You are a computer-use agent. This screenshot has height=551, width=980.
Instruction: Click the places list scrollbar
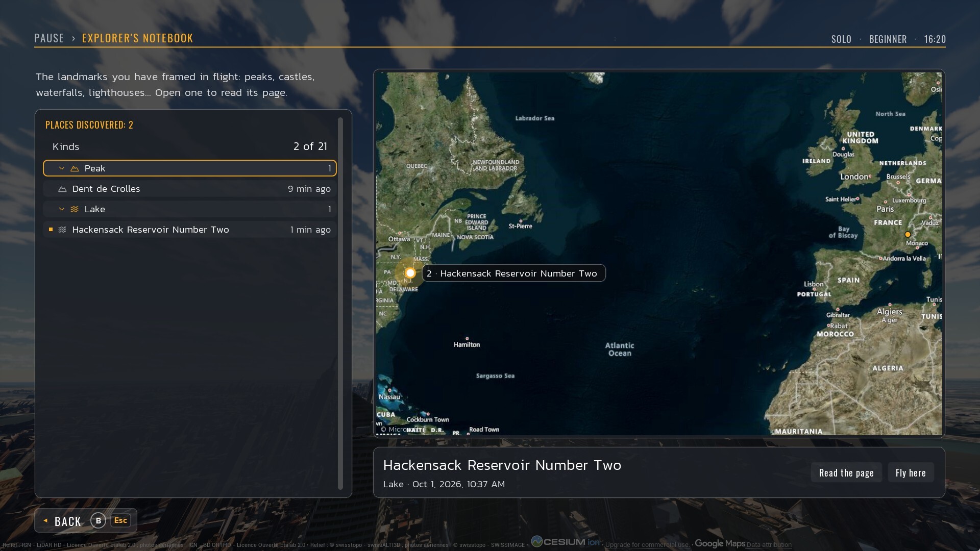(340, 304)
